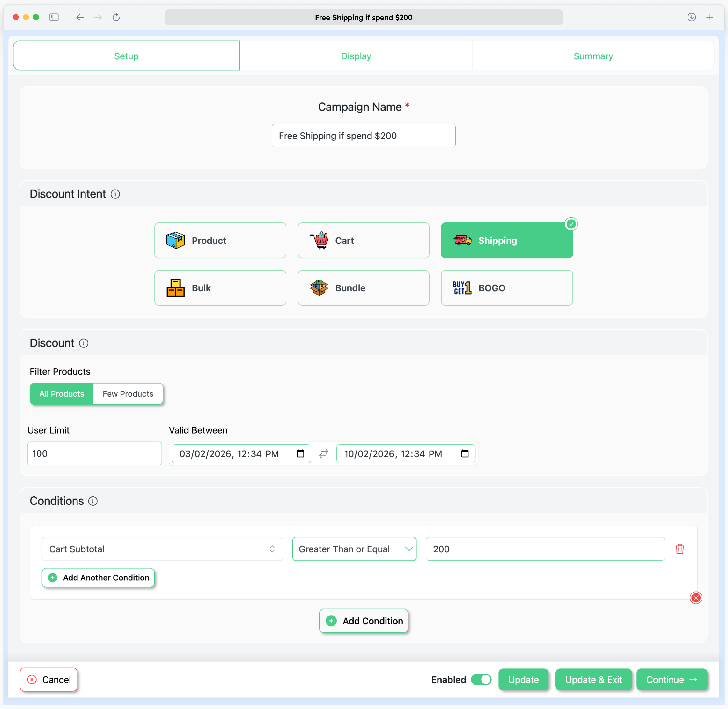
Task: Click the Update & Exit button
Action: click(593, 680)
